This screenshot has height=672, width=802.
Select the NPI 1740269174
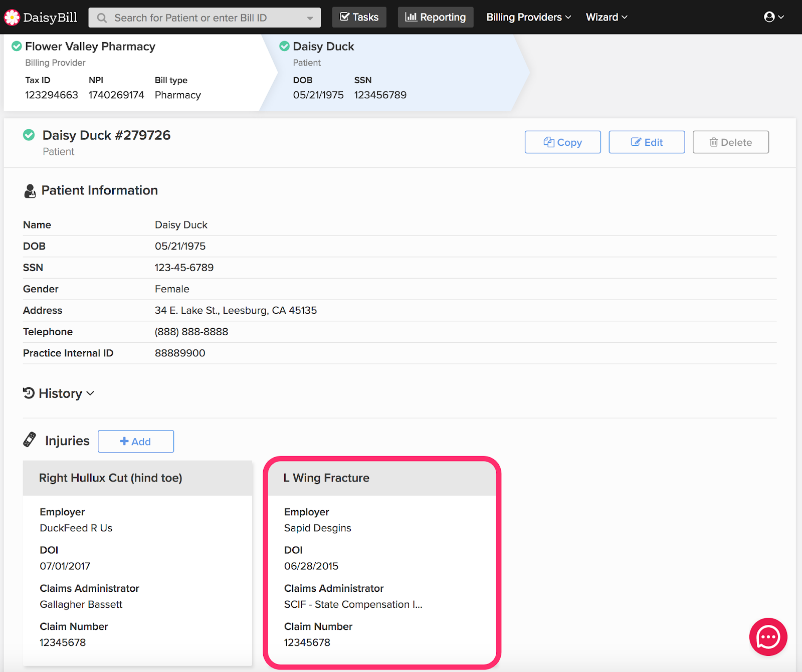116,95
